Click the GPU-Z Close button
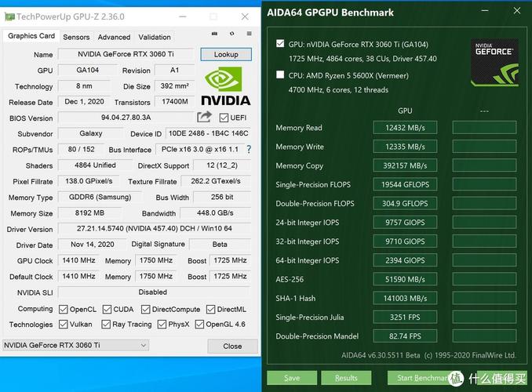Screen dimensions: 532x392 232,347
